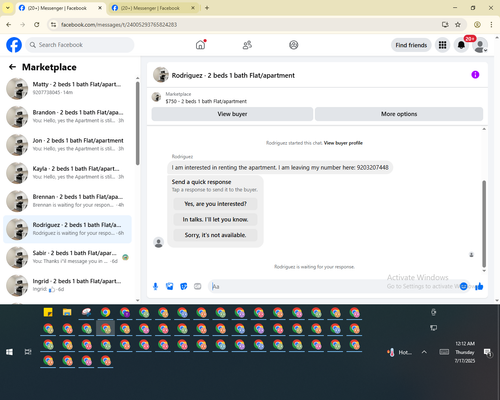The image size is (500, 400).
Task: Send a thumbs-up like
Action: coord(479,286)
